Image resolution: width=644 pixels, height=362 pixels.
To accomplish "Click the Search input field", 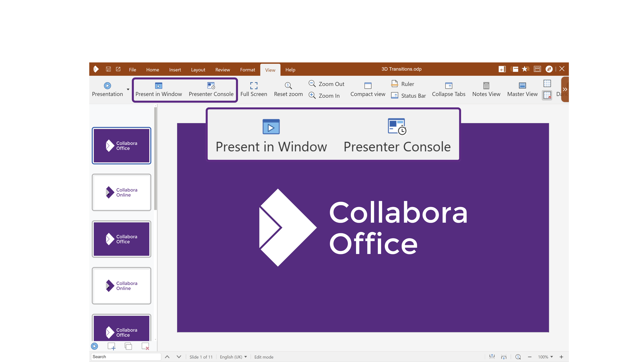I will (126, 357).
